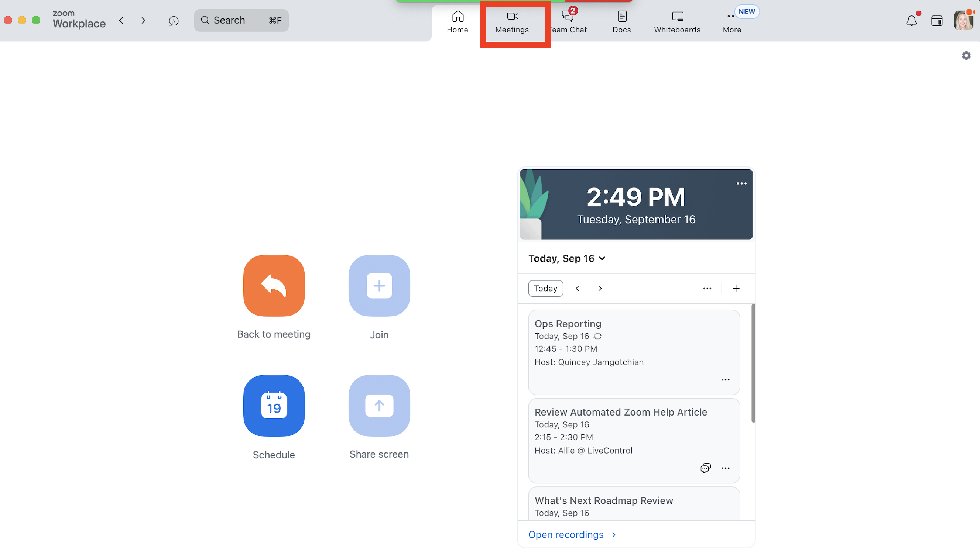Click the meetings list scrollbar
The width and height of the screenshot is (980, 558).
pos(753,363)
